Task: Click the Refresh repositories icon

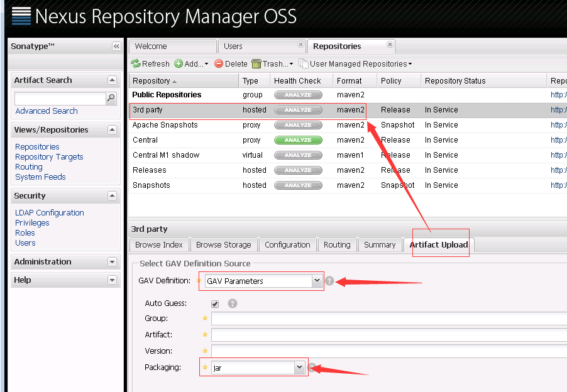Action: pos(136,64)
